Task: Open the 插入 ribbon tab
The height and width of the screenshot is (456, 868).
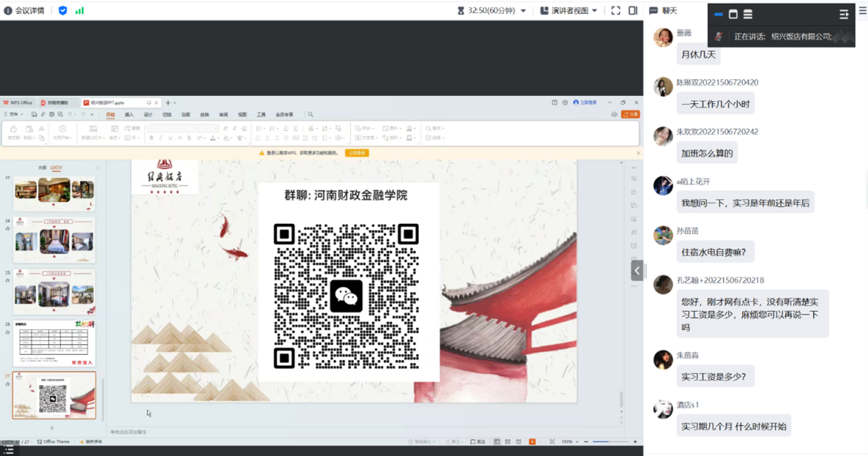Action: (x=129, y=114)
